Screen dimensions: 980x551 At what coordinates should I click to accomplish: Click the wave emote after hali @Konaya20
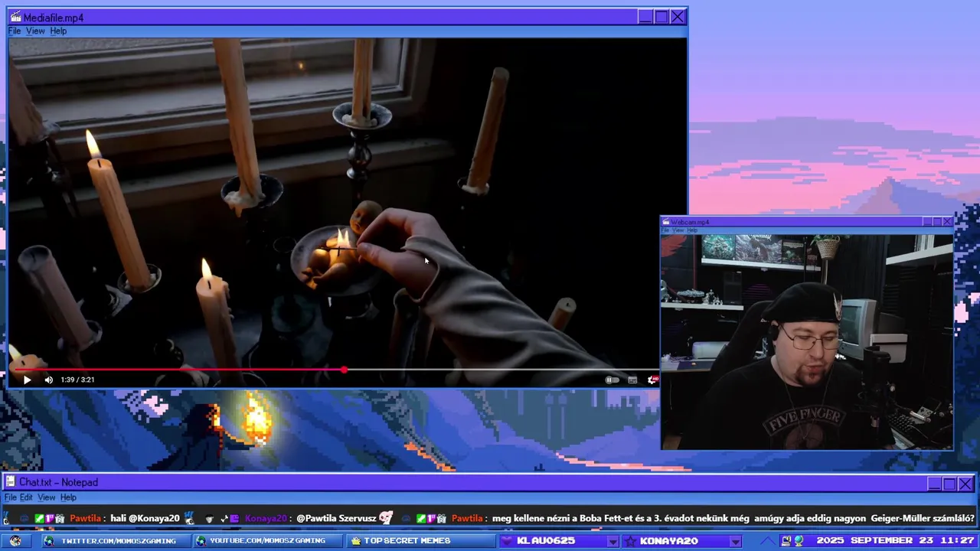pos(189,518)
